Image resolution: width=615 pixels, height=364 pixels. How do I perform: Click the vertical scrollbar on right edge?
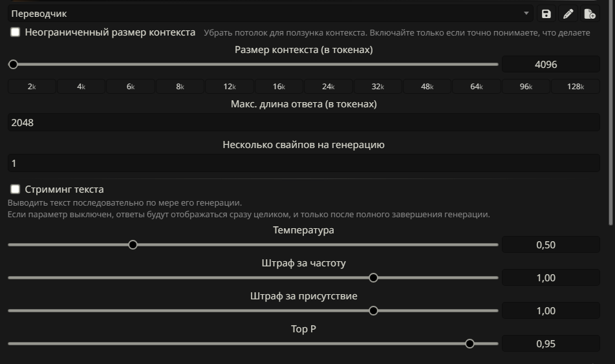tap(610, 114)
